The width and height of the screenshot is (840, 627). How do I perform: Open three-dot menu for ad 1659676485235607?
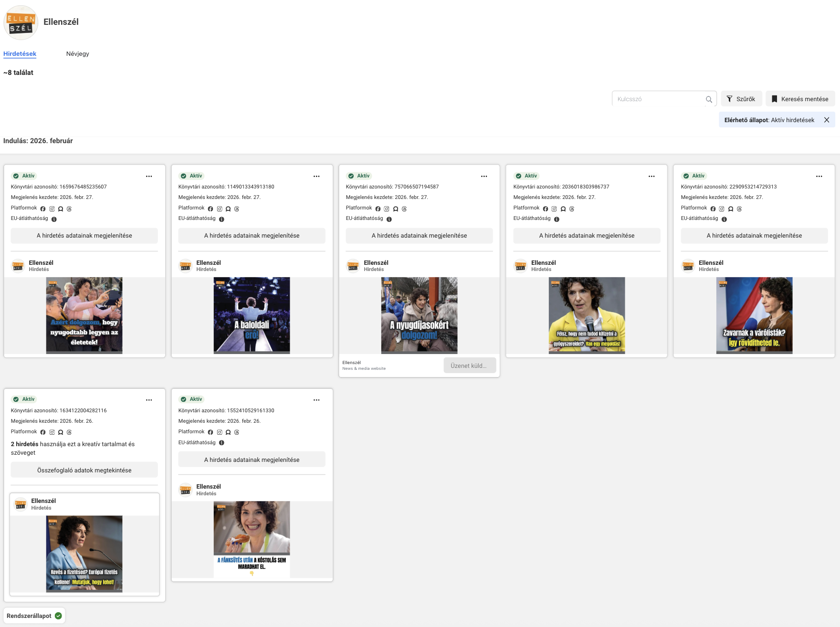click(149, 176)
